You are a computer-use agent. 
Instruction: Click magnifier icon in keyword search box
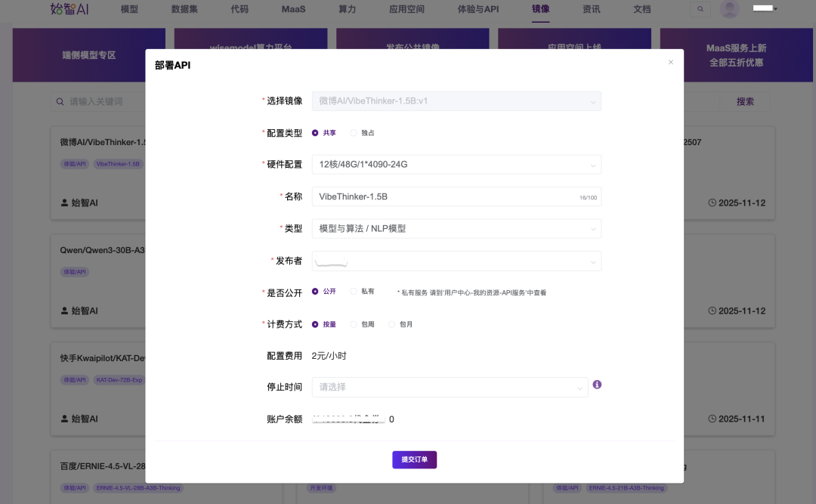point(60,101)
